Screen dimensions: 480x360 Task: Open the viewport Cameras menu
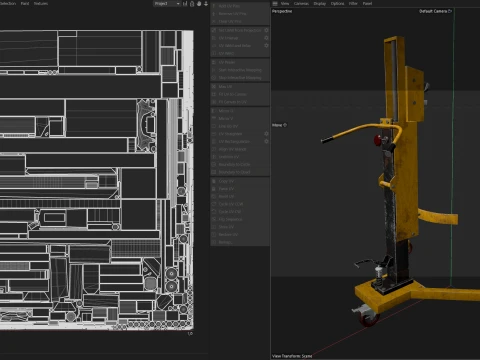tap(301, 3)
